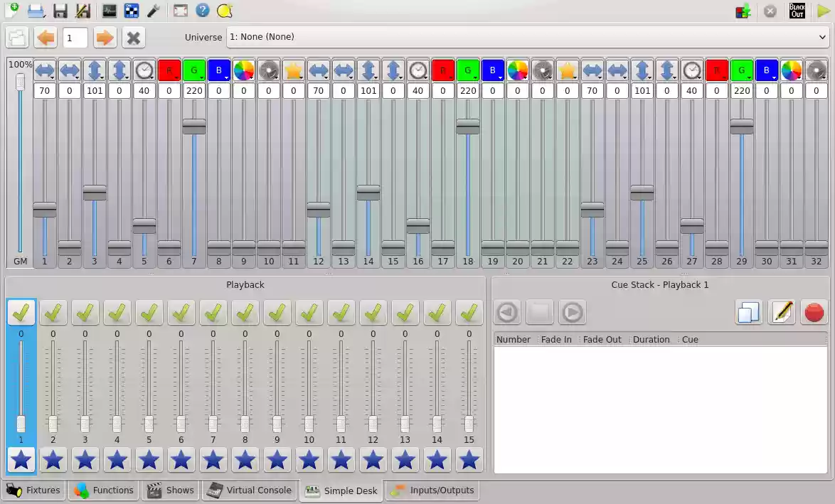
Task: Click the Stop all functions icon
Action: click(x=770, y=11)
